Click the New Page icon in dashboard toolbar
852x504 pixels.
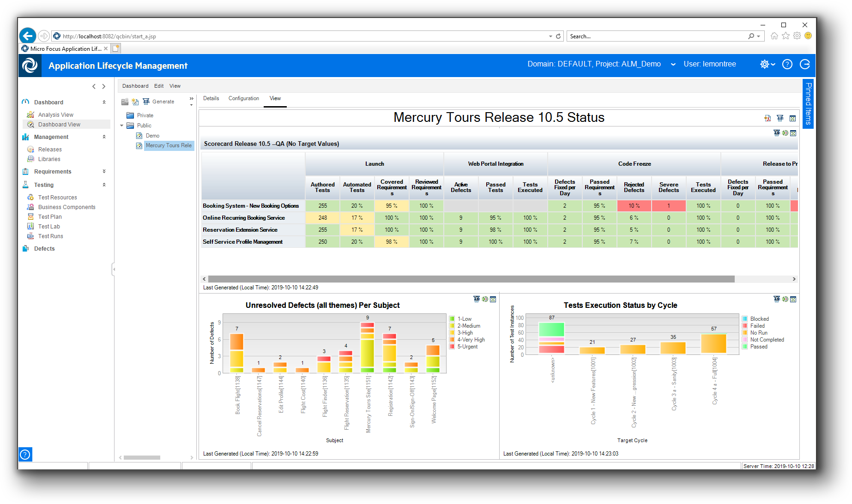coord(135,102)
